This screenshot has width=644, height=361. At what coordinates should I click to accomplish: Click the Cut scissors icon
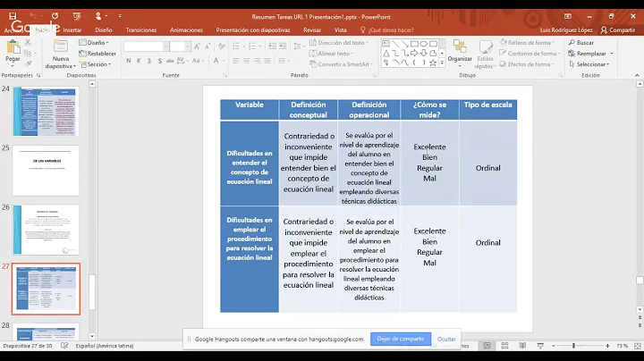coord(28,42)
